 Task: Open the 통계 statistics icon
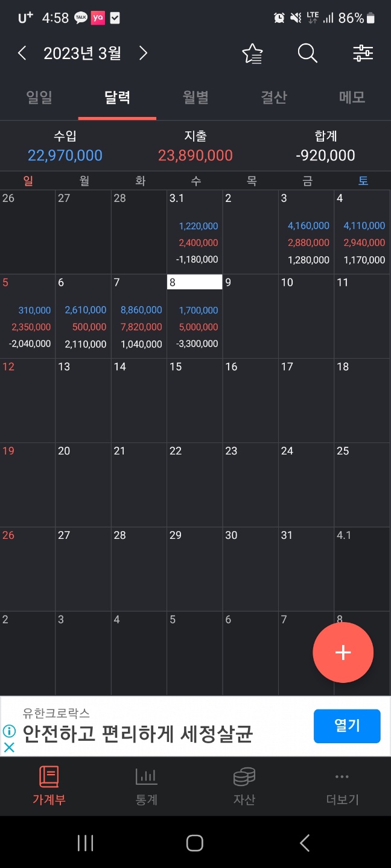coord(147,776)
